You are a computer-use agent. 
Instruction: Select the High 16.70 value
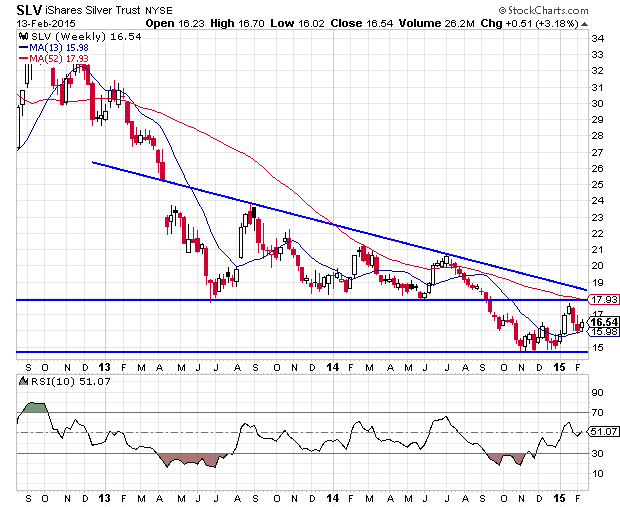point(237,23)
